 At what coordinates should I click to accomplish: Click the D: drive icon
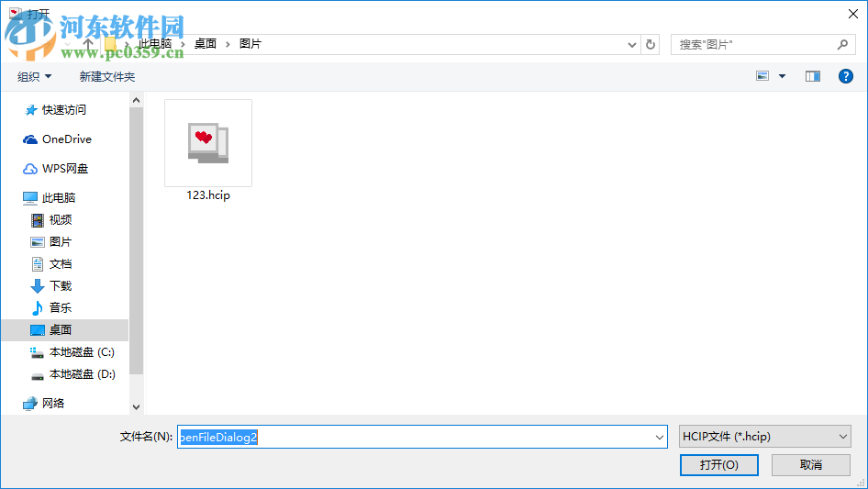click(x=37, y=376)
